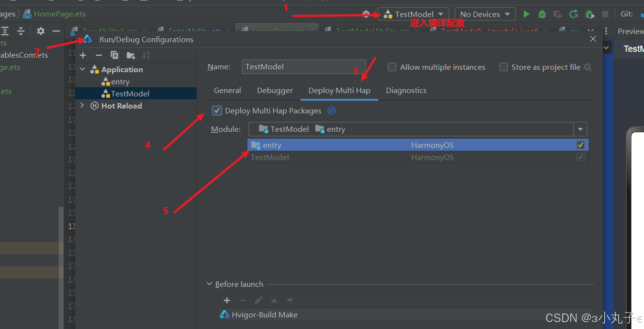Switch to the General tab

click(227, 90)
